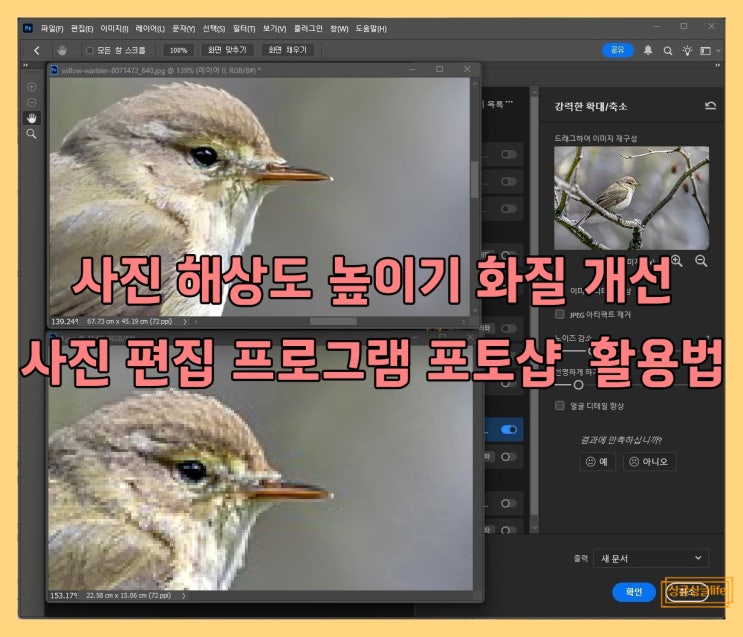Image resolution: width=743 pixels, height=637 pixels.
Task: Turn off the enabled blue filter toggle
Action: pos(509,429)
